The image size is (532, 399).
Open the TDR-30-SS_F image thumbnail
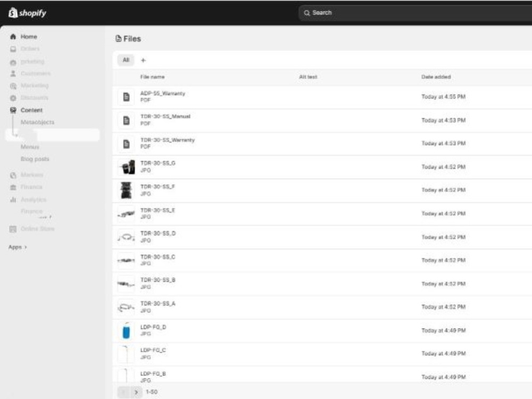[126, 190]
